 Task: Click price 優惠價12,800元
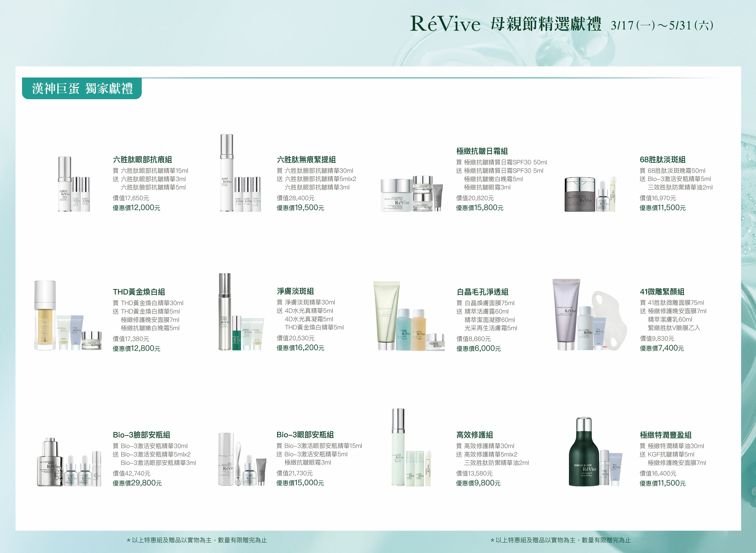tap(136, 348)
